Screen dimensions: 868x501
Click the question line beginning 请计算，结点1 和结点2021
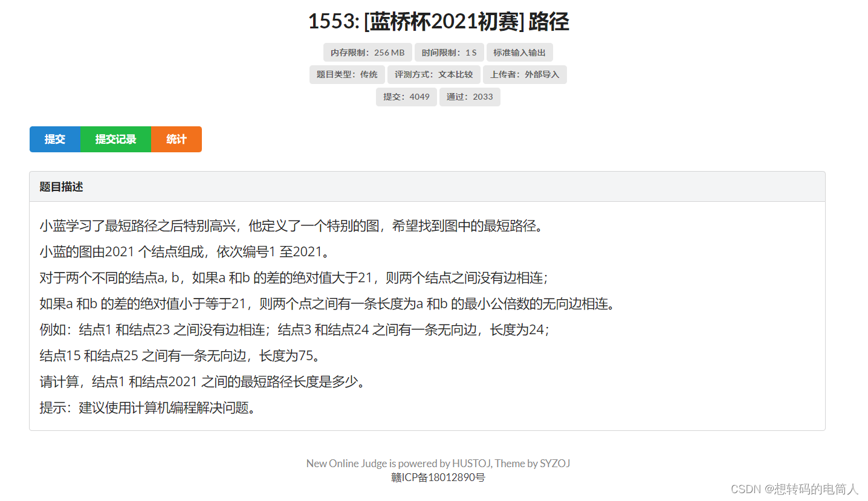(202, 382)
